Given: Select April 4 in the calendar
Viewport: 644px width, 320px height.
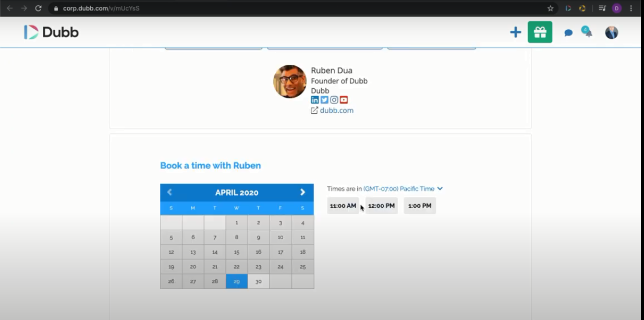Looking at the screenshot, I should click(302, 223).
